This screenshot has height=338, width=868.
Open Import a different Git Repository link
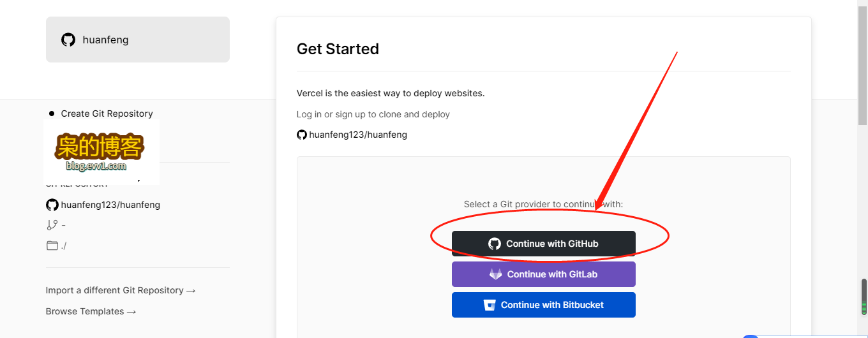[x=121, y=290]
